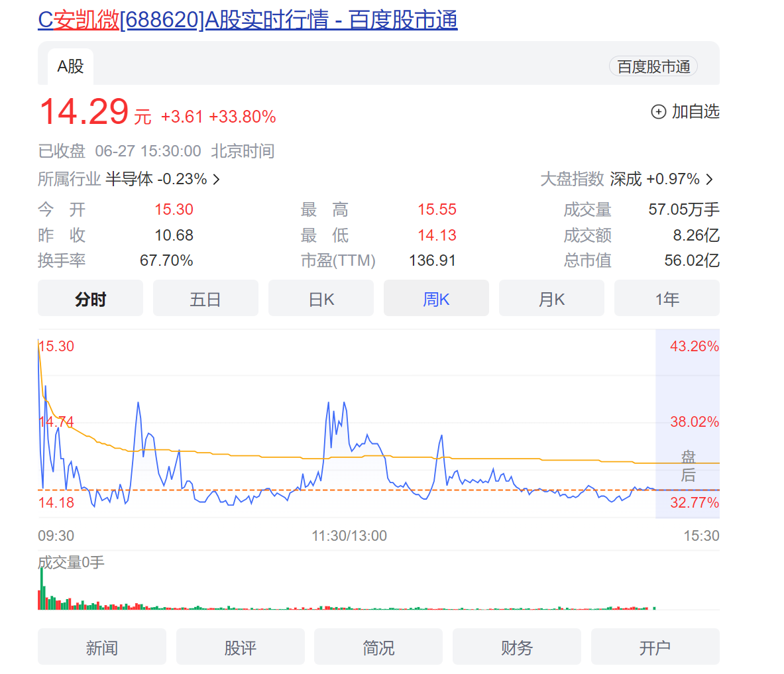Expand the 半导体 industry chevron arrow
The width and height of the screenshot is (784, 674).
217,179
